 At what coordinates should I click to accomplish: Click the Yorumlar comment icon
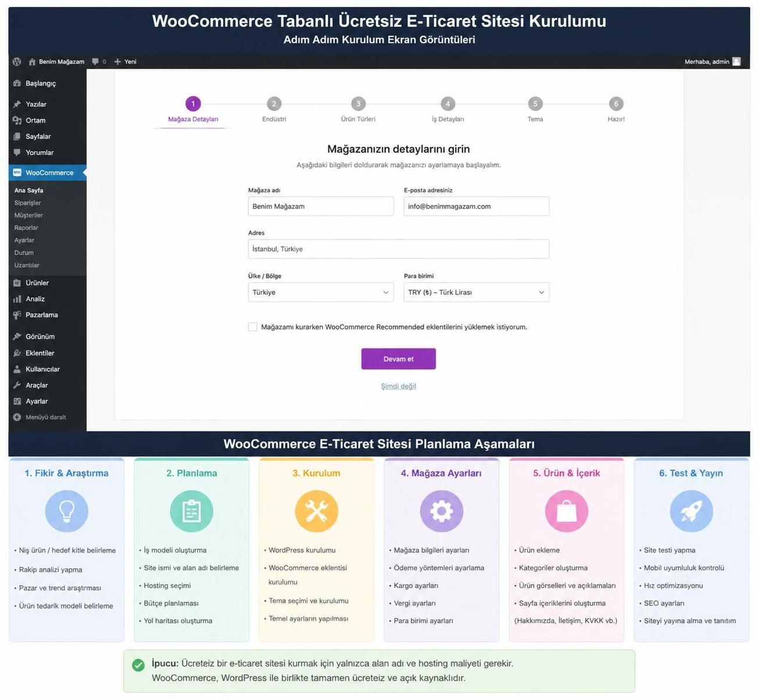(17, 152)
